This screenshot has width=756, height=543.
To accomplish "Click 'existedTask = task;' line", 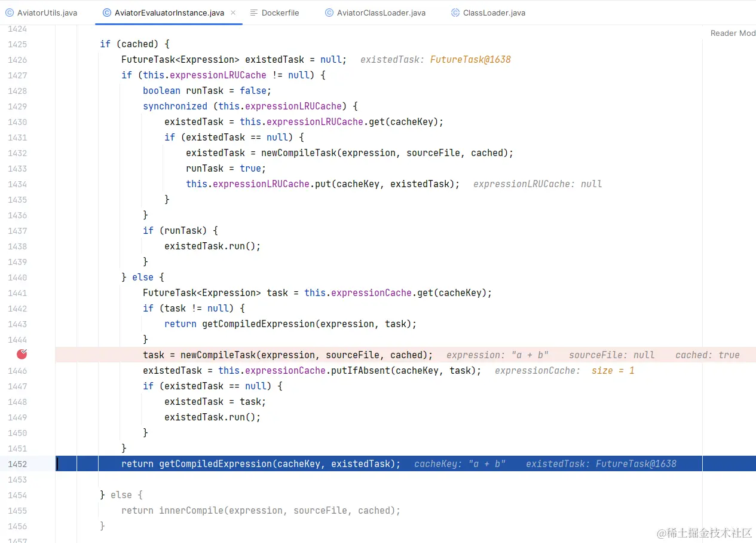I will coord(215,402).
